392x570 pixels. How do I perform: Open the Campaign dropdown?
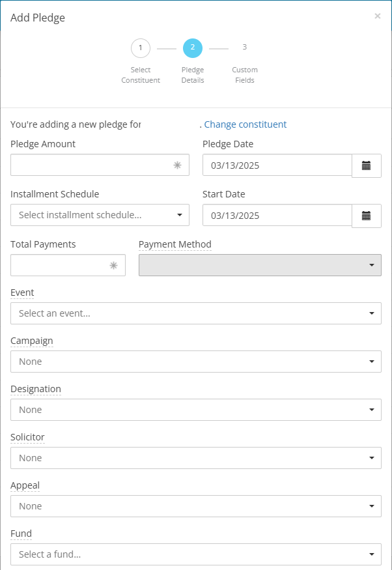point(196,362)
